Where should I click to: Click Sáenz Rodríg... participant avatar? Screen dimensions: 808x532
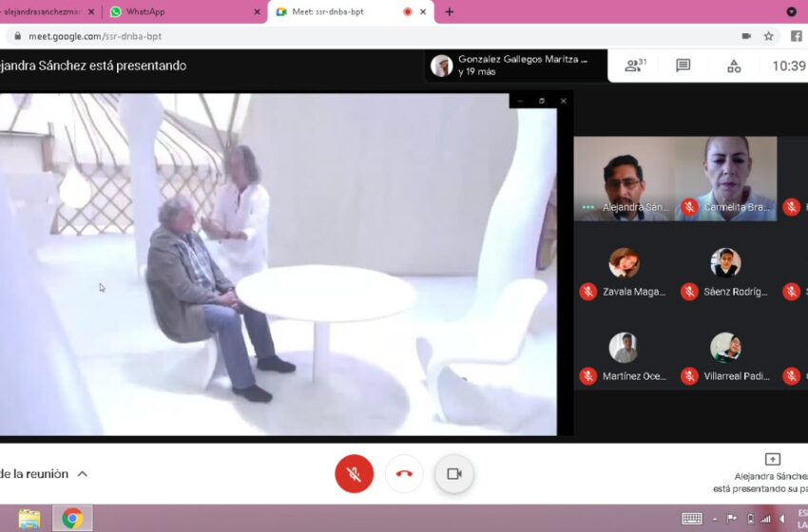point(725,262)
